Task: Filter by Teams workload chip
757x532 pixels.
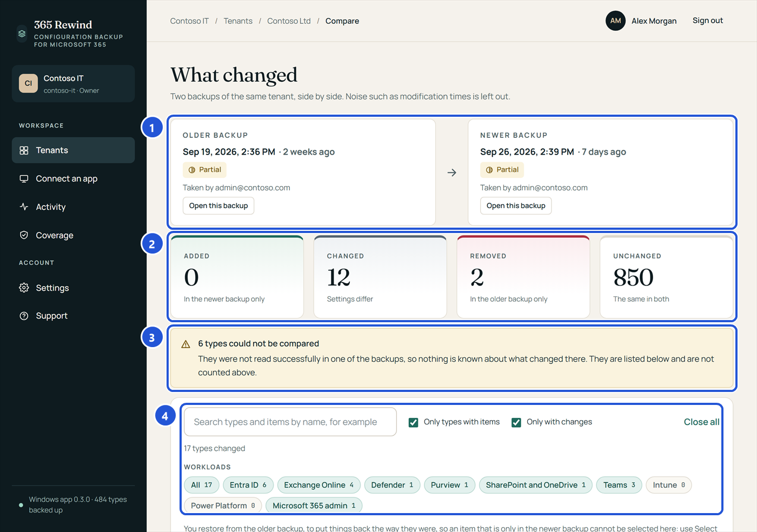Action: point(619,485)
